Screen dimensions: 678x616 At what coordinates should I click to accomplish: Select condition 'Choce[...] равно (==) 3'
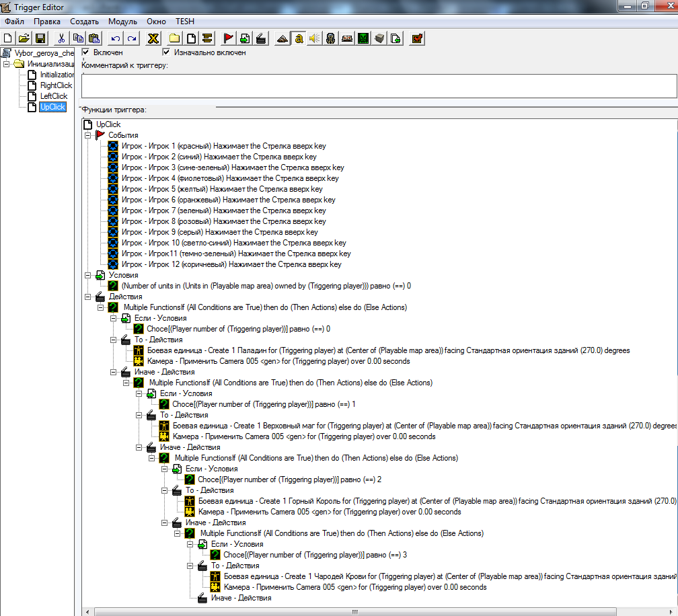[x=315, y=555]
